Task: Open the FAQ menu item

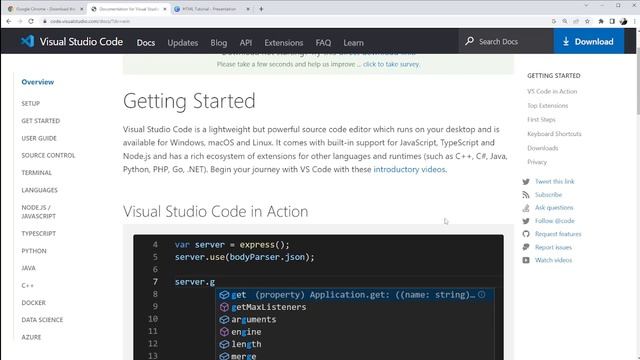Action: click(323, 42)
